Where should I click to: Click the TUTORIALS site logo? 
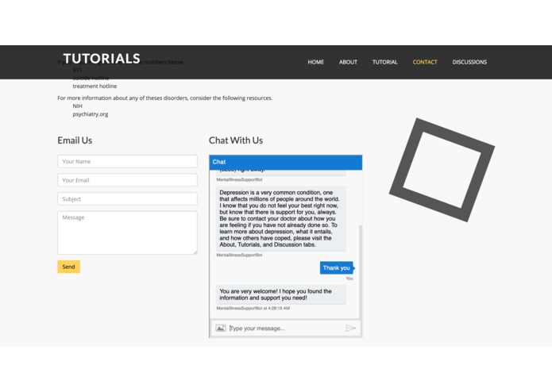[x=102, y=59]
